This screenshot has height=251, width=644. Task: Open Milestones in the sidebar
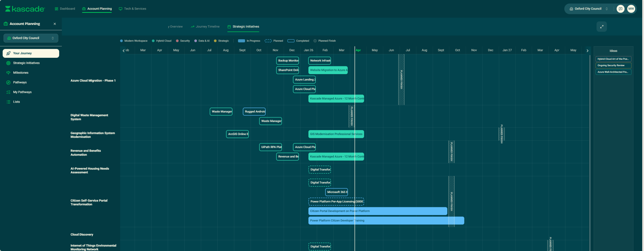click(x=21, y=73)
